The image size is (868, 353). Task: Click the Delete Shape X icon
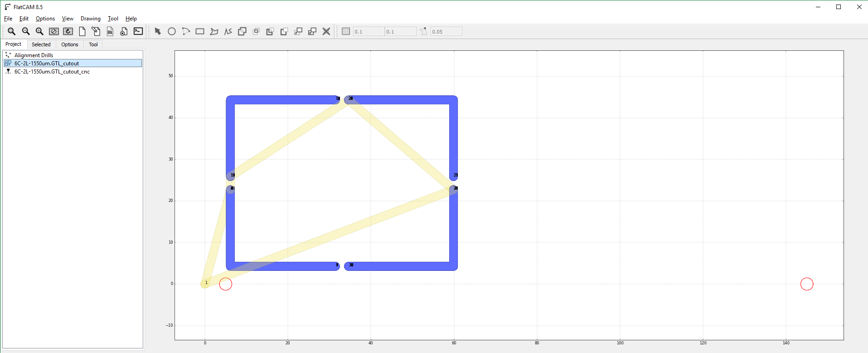[x=326, y=31]
